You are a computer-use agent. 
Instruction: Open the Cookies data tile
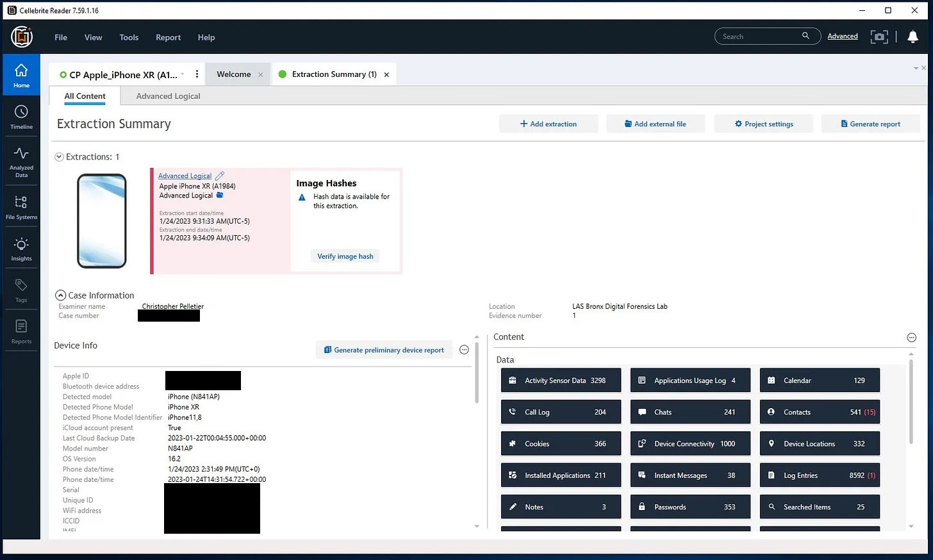[561, 443]
